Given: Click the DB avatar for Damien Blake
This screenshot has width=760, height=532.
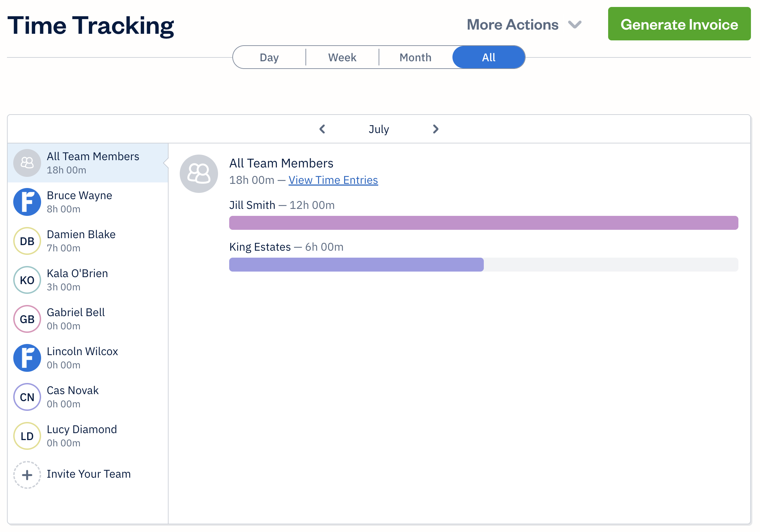Looking at the screenshot, I should pos(27,241).
